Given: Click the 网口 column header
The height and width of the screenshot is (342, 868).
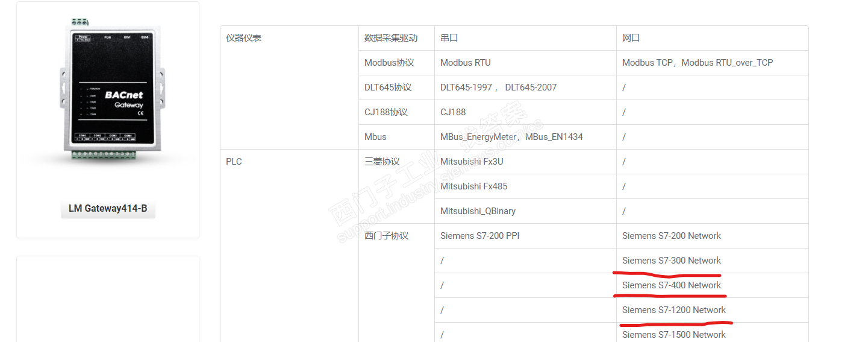Looking at the screenshot, I should [x=712, y=38].
